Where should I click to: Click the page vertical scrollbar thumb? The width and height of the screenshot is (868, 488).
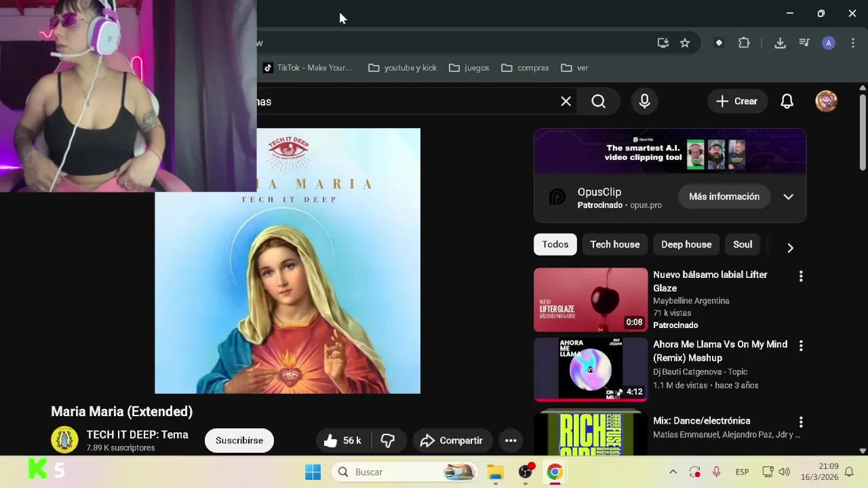(863, 132)
